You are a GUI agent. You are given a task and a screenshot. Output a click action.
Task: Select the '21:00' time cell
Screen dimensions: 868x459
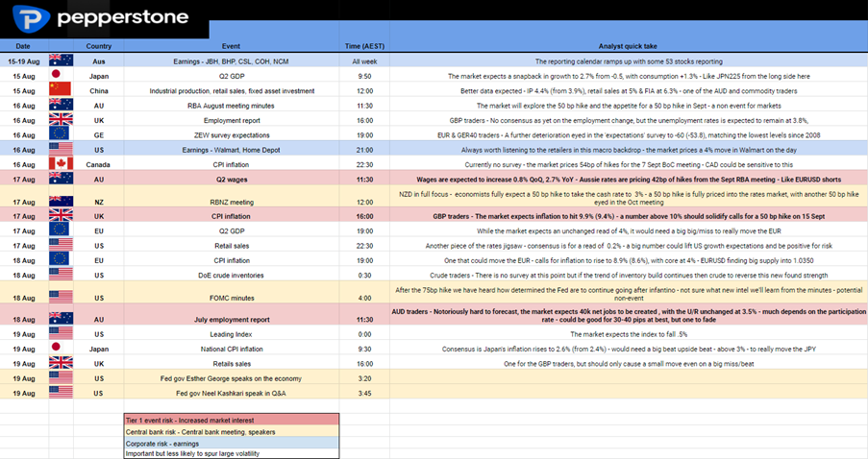click(x=364, y=150)
